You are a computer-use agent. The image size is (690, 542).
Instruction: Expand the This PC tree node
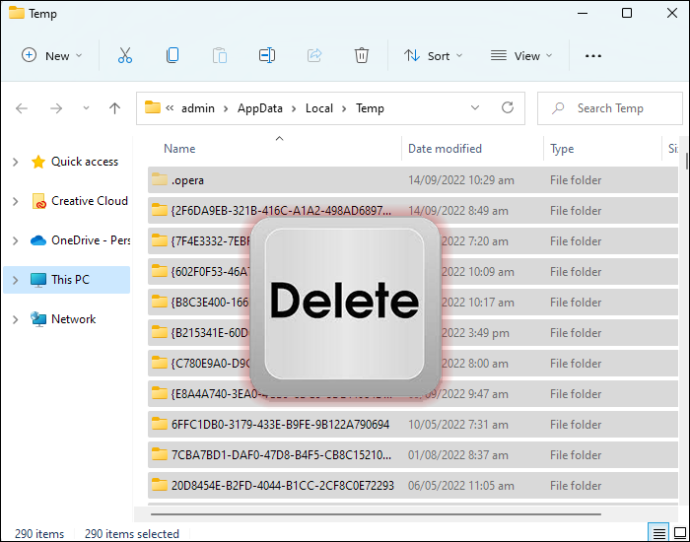coord(15,280)
